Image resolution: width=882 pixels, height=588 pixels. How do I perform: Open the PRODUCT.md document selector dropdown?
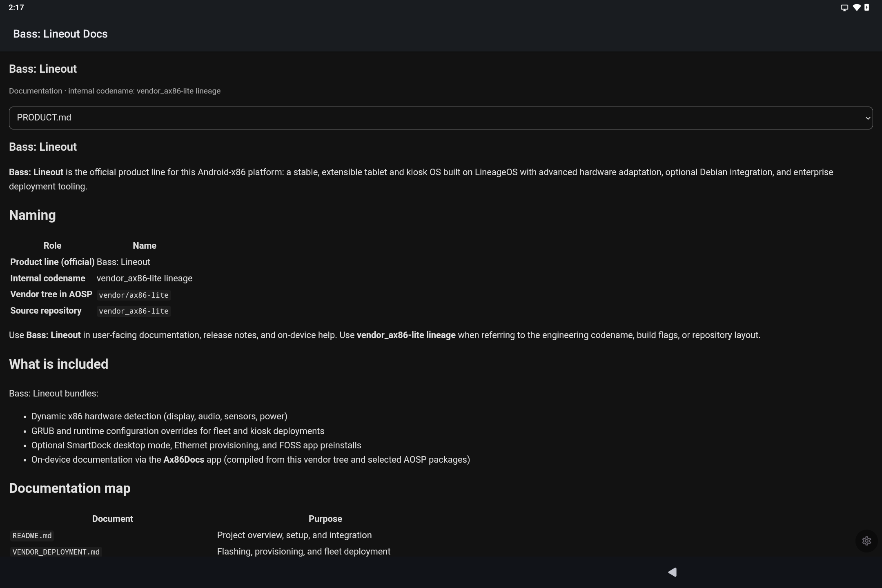click(x=441, y=118)
